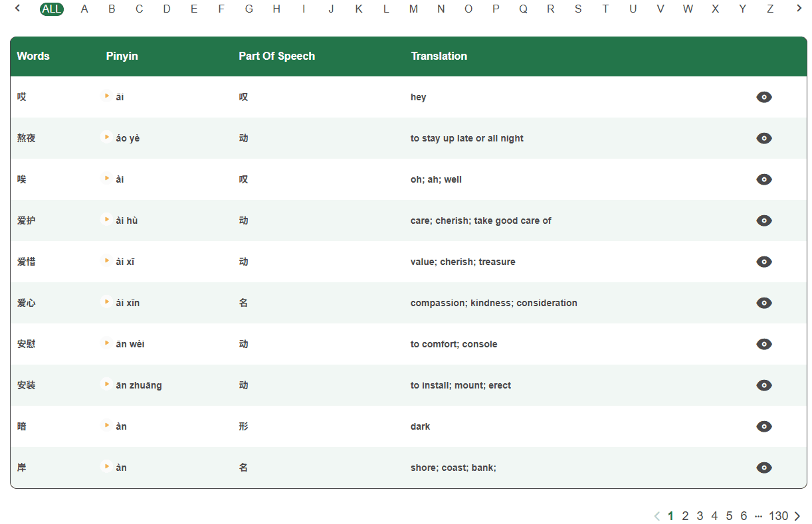Play audio for ān zhuāng
Screen dimensions: 812x524
106,385
